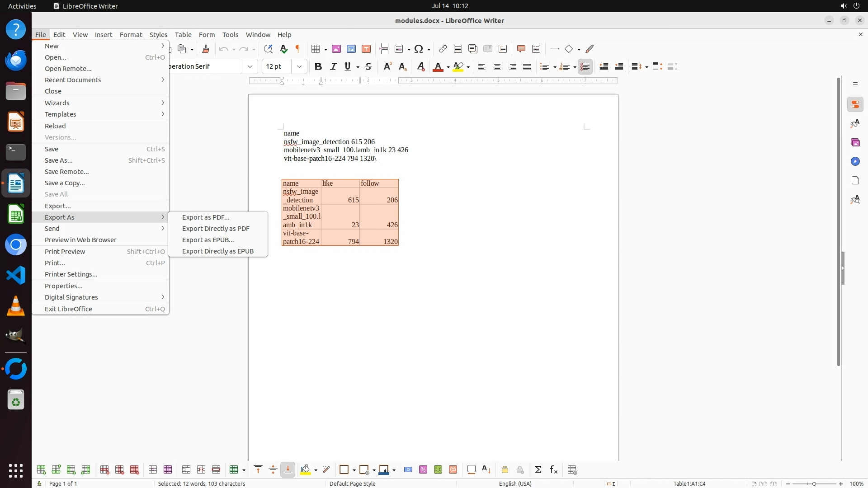868x488 pixels.
Task: Choose Export as EPUB... entry
Action: pyautogui.click(x=208, y=240)
